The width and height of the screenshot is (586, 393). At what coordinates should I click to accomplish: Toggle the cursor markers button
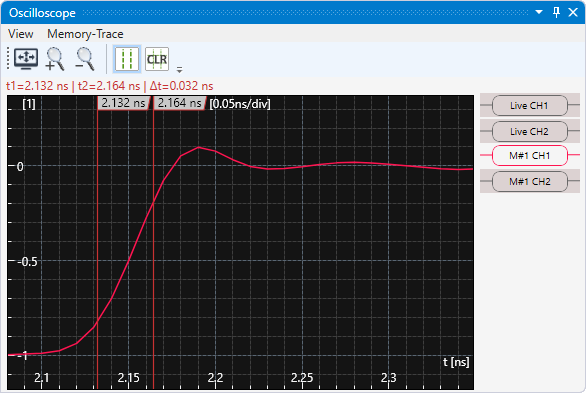(127, 59)
